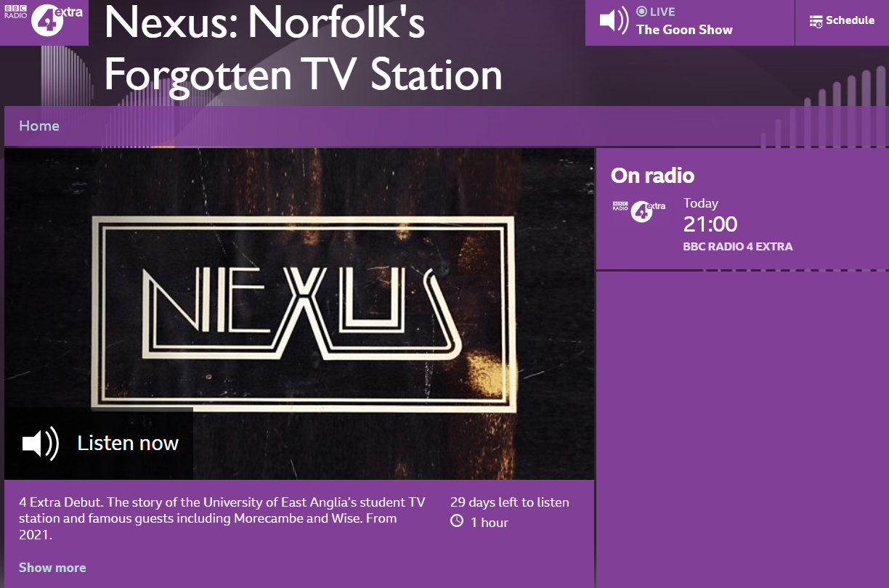Click the BBC RADIO 4 EXTRA station link
Screen dimensions: 889x588
738,247
